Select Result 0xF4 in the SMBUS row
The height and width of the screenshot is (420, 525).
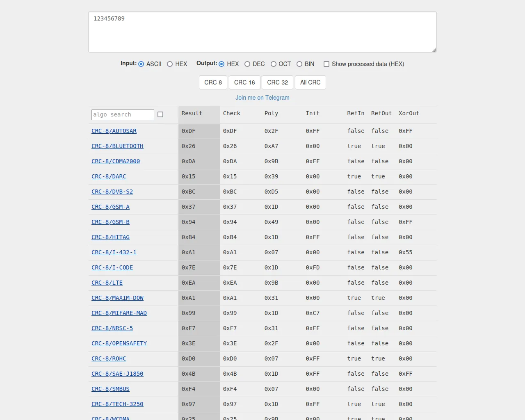pos(189,389)
